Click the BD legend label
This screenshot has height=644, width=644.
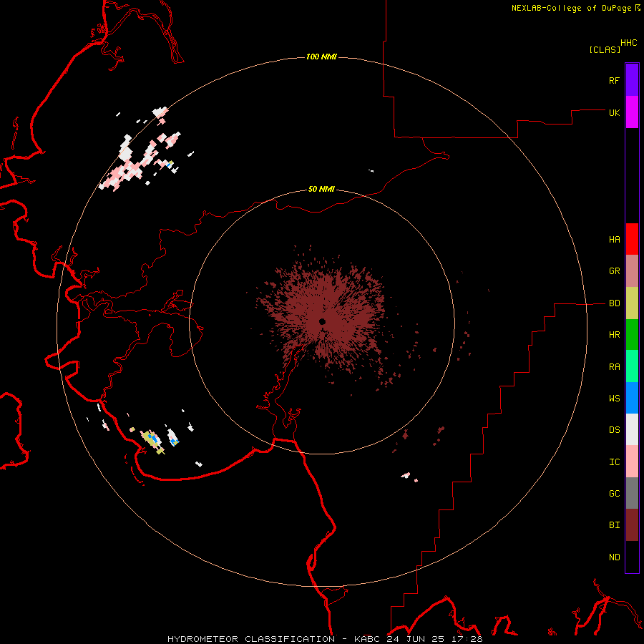614,303
